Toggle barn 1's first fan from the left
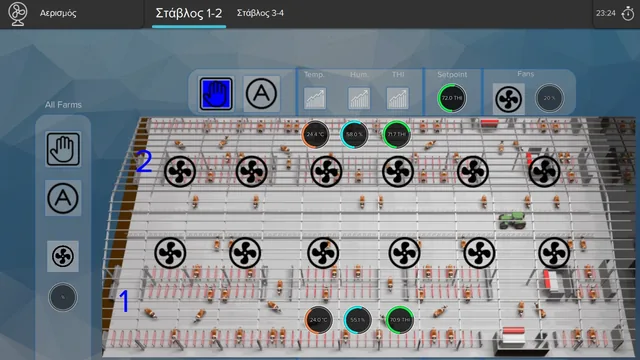 point(170,253)
